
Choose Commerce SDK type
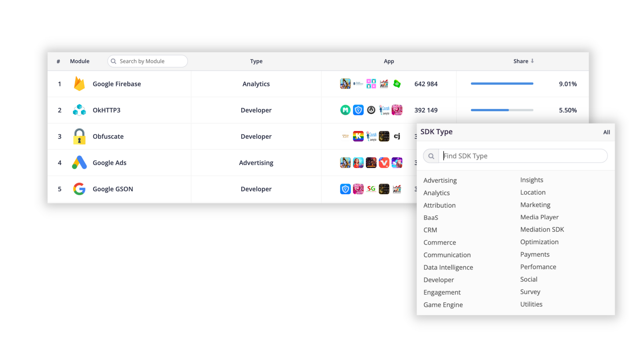point(440,243)
